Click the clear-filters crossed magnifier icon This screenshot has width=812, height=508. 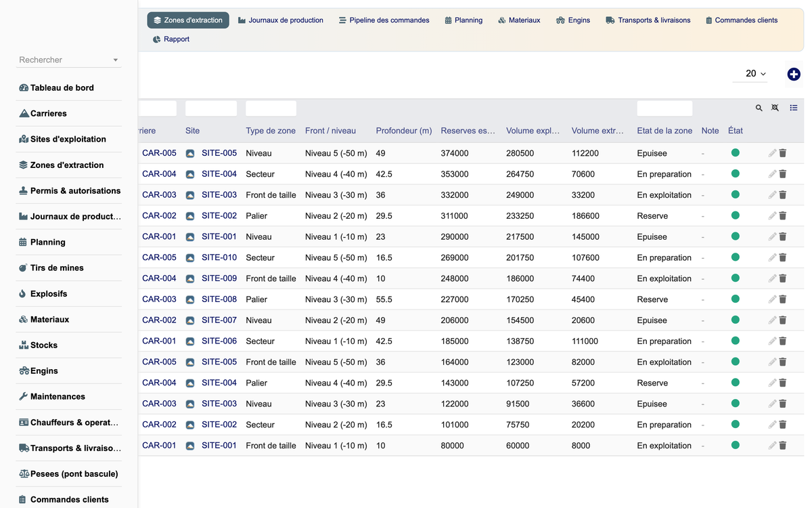[x=775, y=108]
